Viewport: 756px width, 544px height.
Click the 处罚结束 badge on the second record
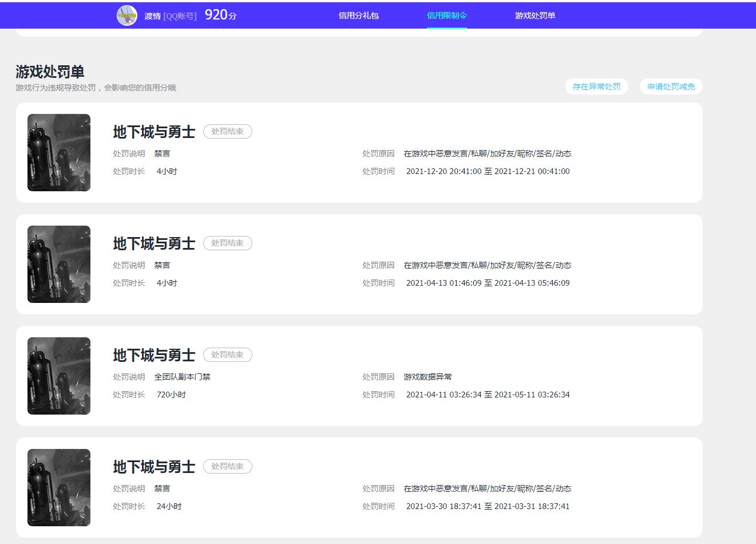pyautogui.click(x=227, y=243)
